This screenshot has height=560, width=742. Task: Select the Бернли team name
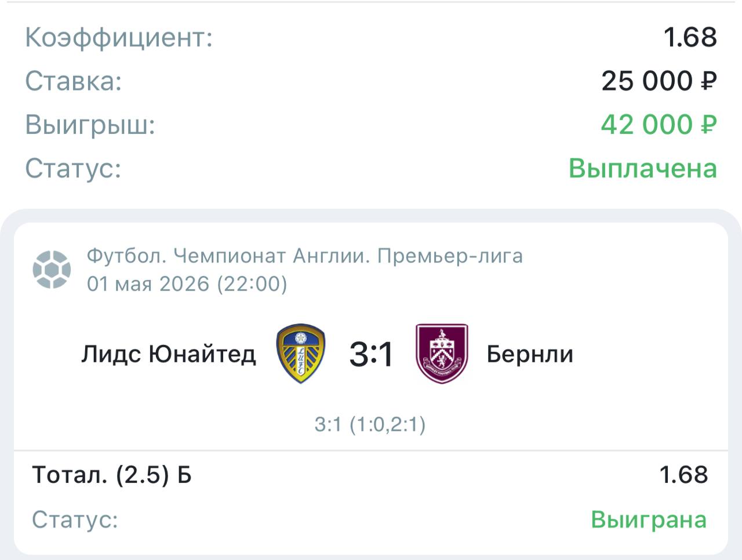point(530,354)
